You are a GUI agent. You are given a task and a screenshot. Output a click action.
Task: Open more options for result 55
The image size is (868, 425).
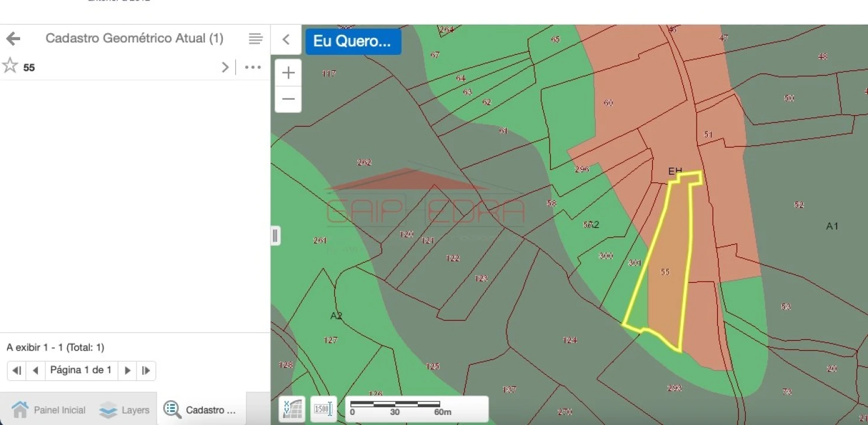(253, 67)
